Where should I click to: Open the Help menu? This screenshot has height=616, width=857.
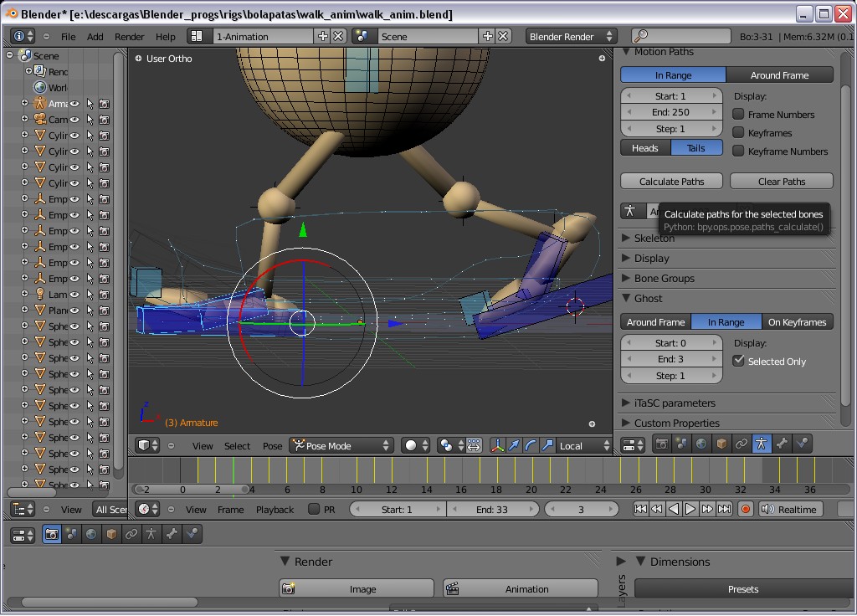click(x=166, y=37)
